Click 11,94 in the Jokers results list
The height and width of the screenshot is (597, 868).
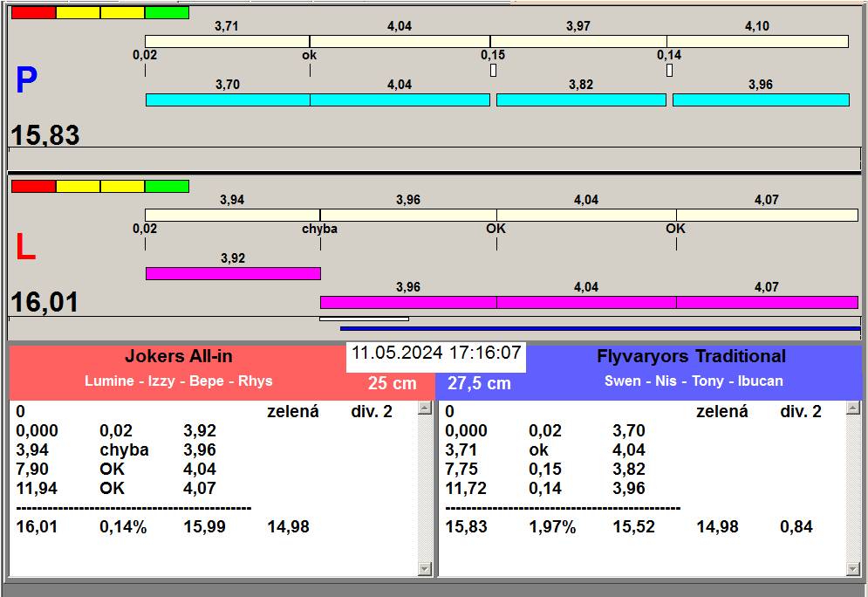37,489
